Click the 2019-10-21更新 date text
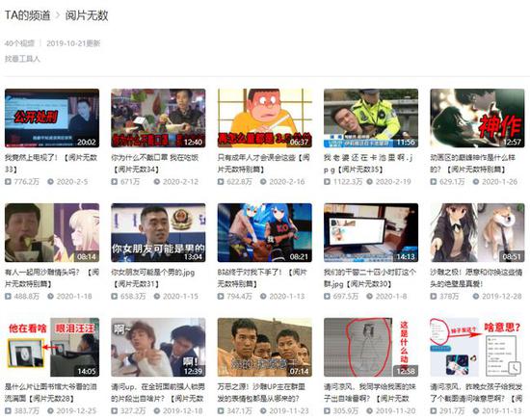The width and height of the screenshot is (530, 420). [73, 43]
